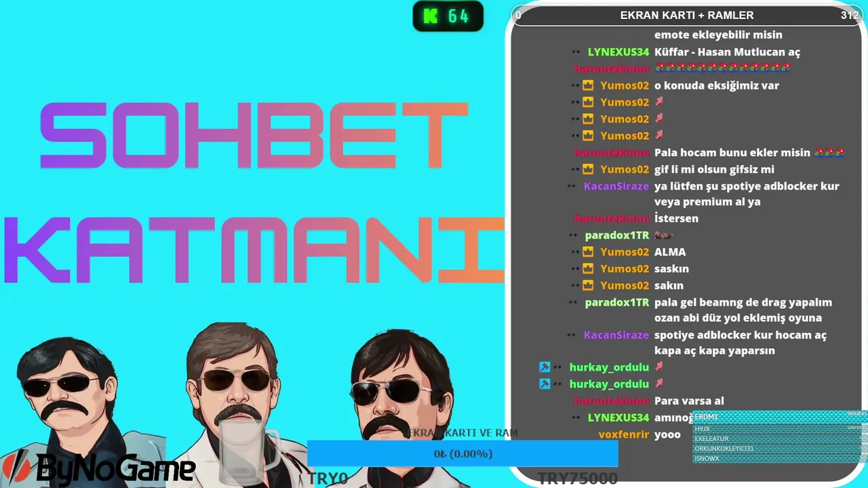
Task: Click the message 'emote ekleyebilir misin'
Action: point(718,35)
